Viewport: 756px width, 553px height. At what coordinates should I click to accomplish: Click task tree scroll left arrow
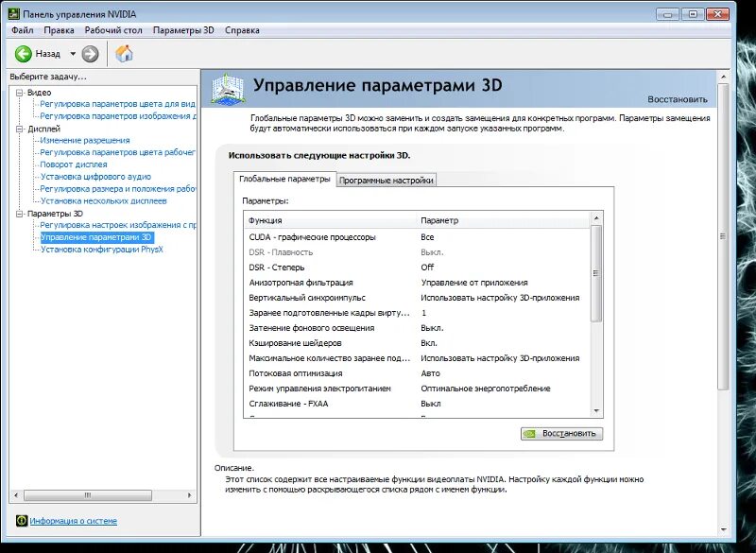point(16,495)
